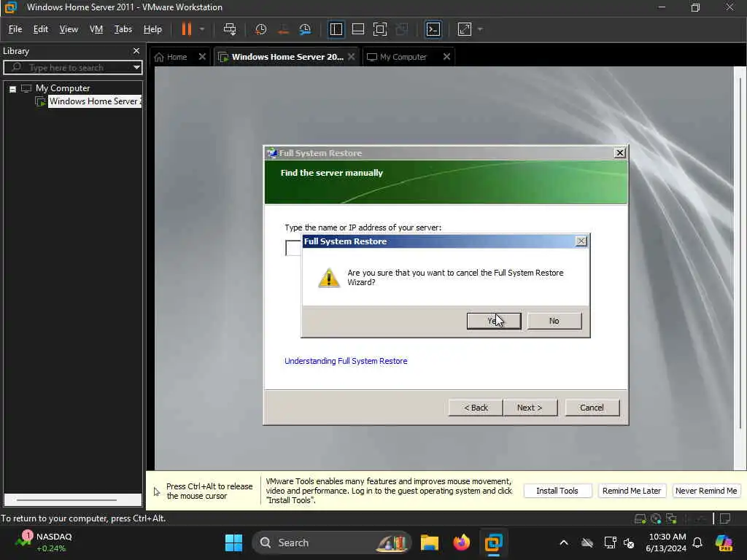Open File Explorer from the taskbar

tap(429, 542)
